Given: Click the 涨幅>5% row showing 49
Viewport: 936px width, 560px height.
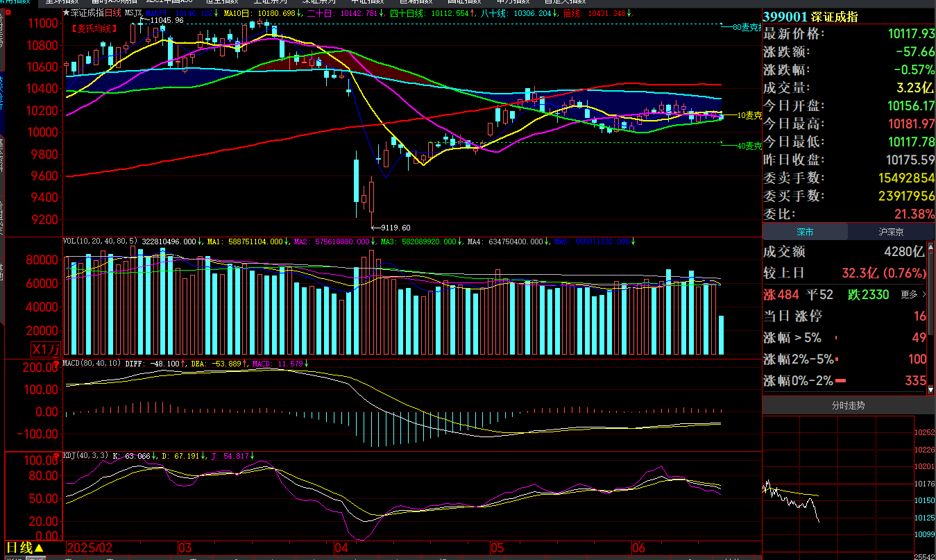Looking at the screenshot, I should coord(844,338).
